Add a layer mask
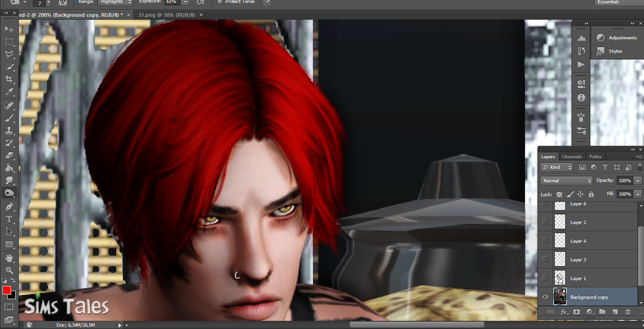 (576, 312)
